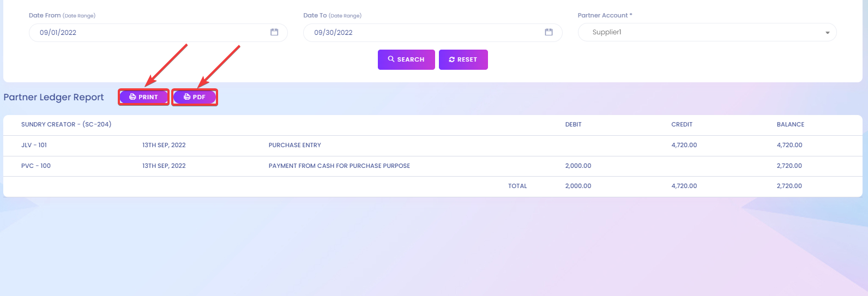This screenshot has height=296, width=868.
Task: Click the Date To field 09/30/2022
Action: pyautogui.click(x=432, y=33)
